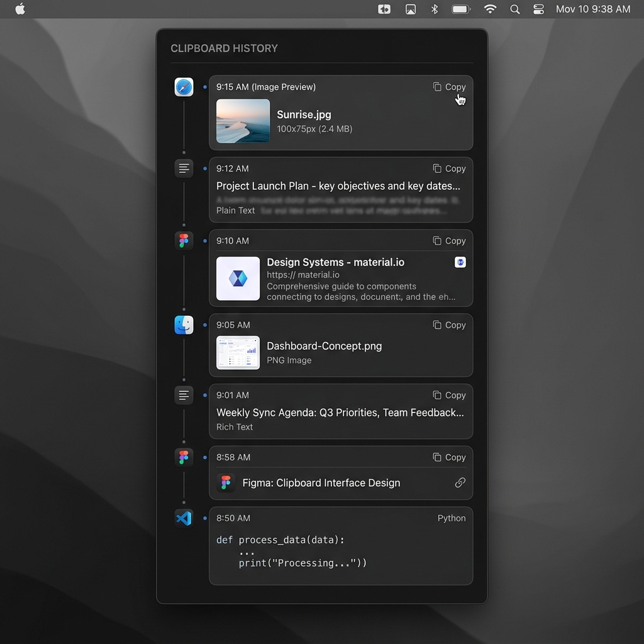Click the '9:15 AM (Image Preview)' timestamp
Screen dimensions: 644x644
tap(266, 87)
